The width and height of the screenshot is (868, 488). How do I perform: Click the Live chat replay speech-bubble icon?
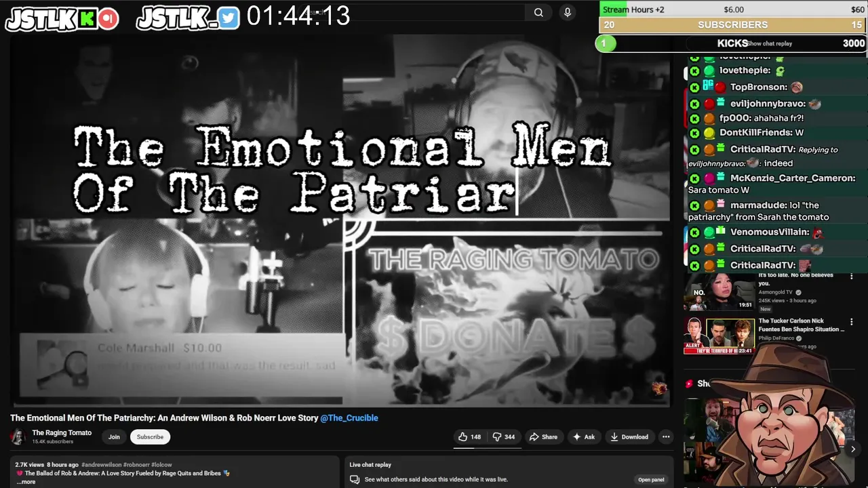(354, 479)
